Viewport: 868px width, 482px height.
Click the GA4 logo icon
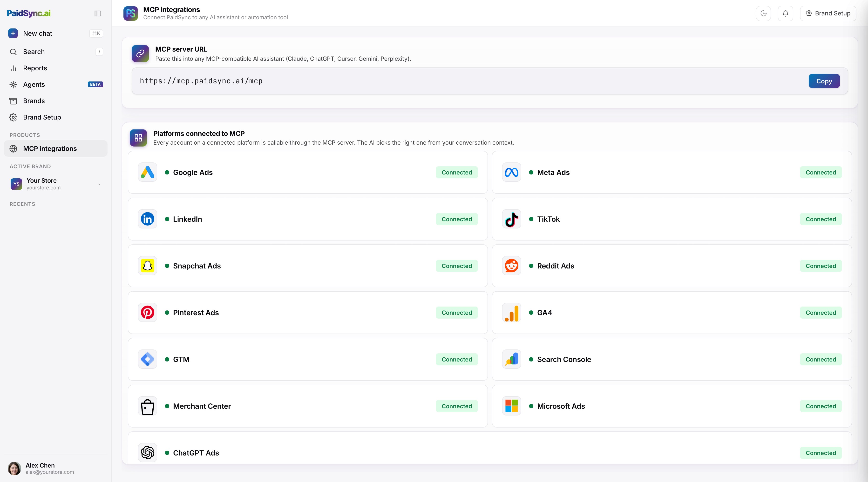511,313
